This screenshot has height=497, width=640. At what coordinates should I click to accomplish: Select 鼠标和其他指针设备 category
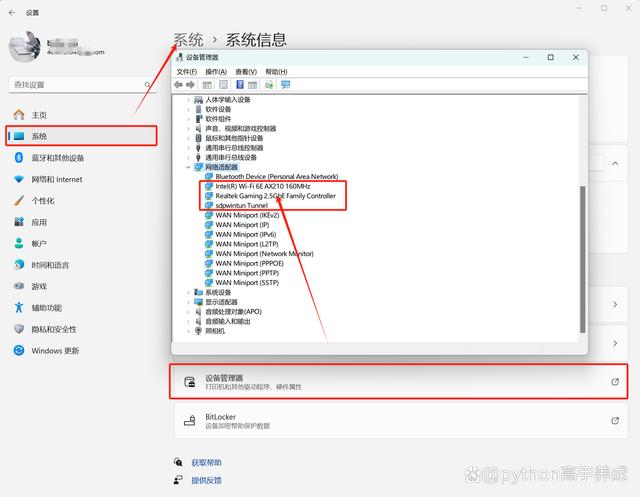pos(234,138)
